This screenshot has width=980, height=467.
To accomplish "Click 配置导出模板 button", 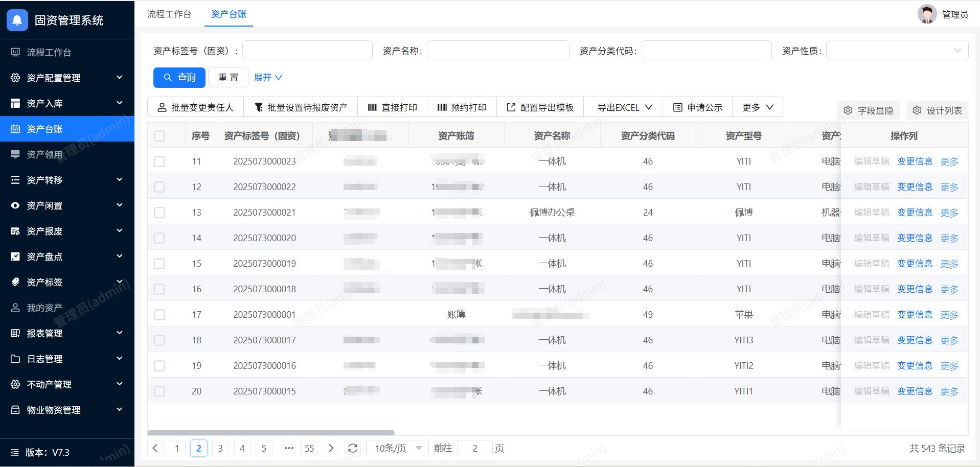I will point(540,107).
